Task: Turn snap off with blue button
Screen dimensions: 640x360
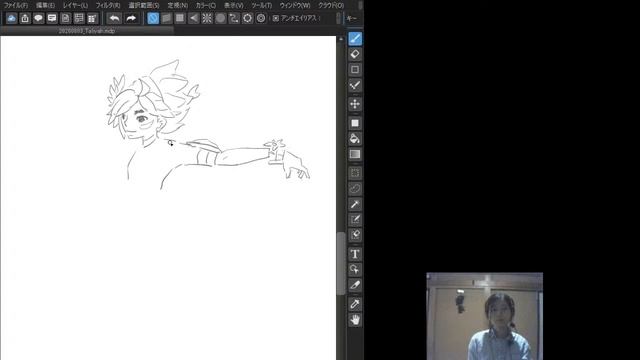Action: tap(153, 18)
